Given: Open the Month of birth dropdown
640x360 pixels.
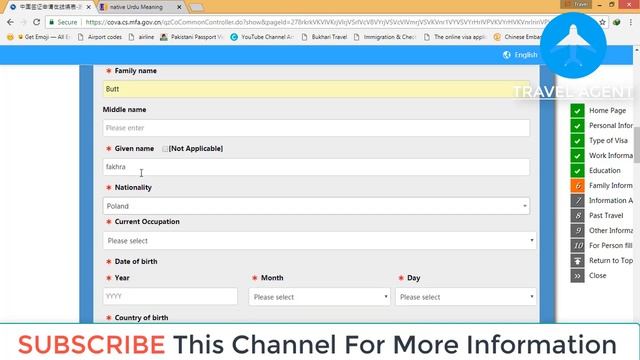Looking at the screenshot, I should click(x=320, y=297).
